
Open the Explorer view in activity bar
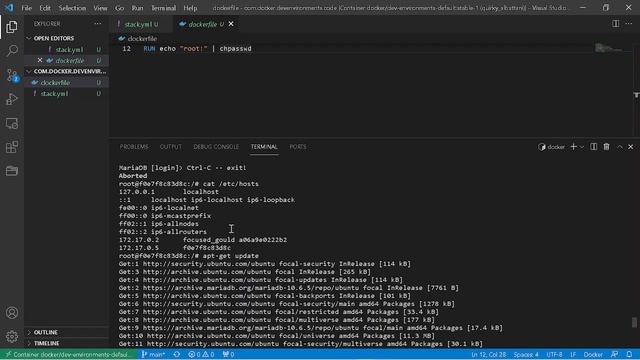click(12, 27)
